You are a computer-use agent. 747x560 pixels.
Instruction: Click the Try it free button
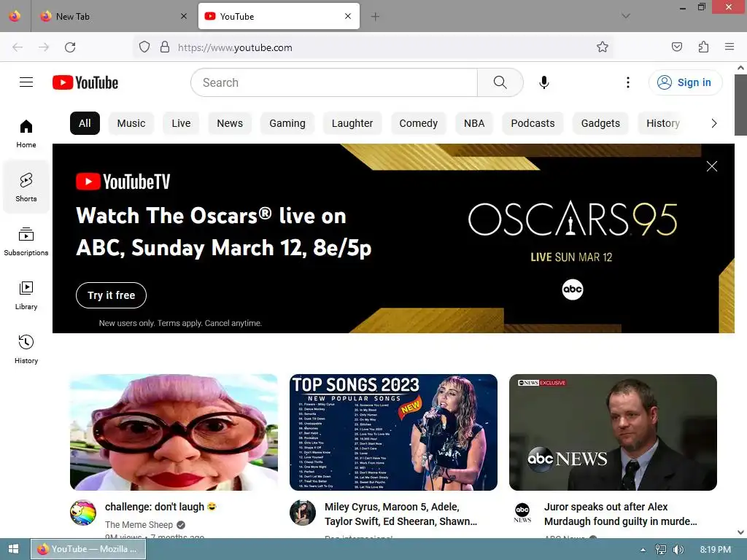point(111,295)
